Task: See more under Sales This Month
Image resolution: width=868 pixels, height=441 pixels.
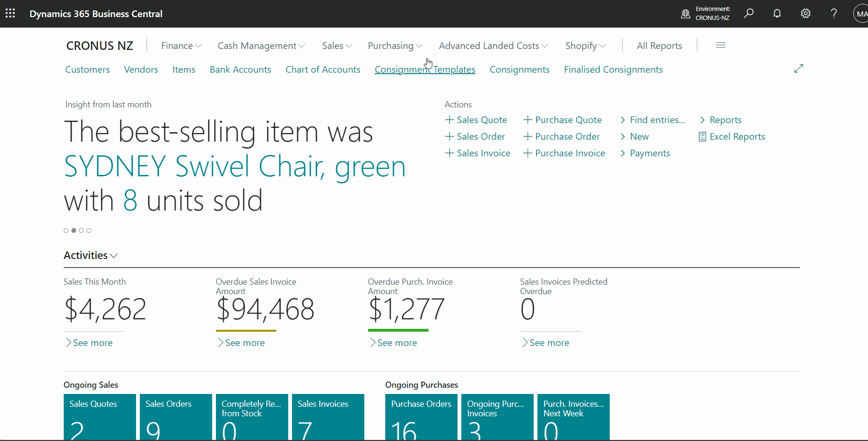Action: click(x=89, y=343)
